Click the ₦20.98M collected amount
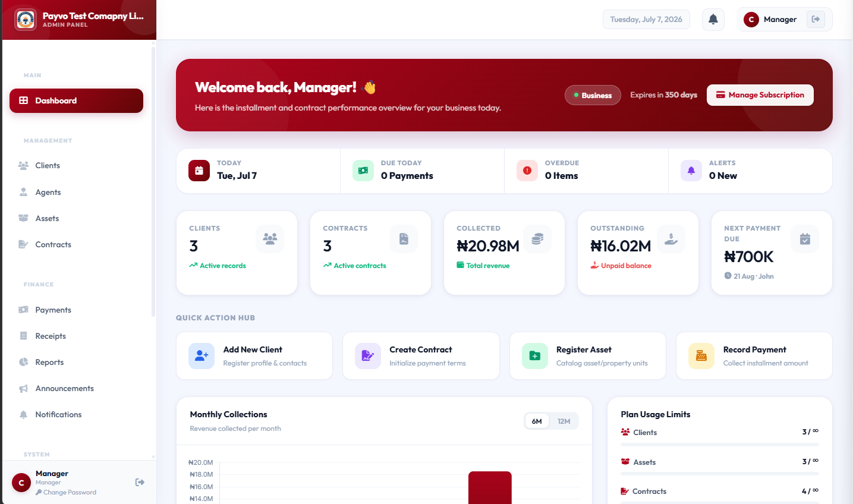The width and height of the screenshot is (853, 504). [488, 246]
